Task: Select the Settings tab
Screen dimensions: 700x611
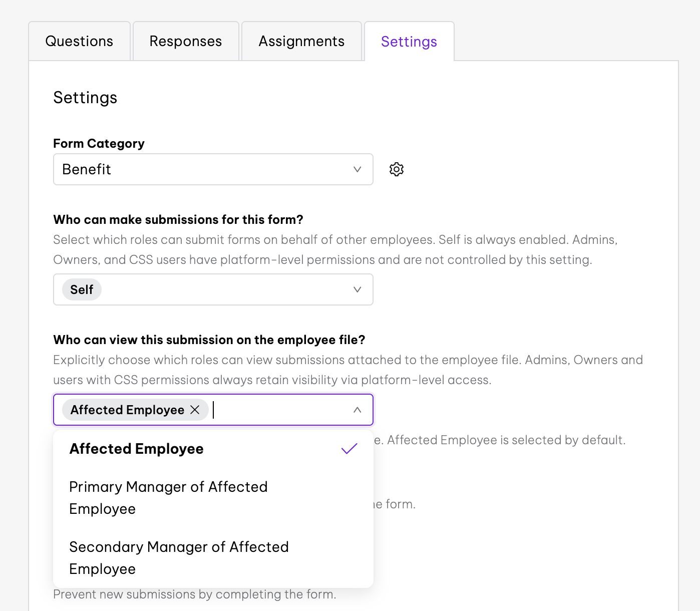Action: (409, 42)
